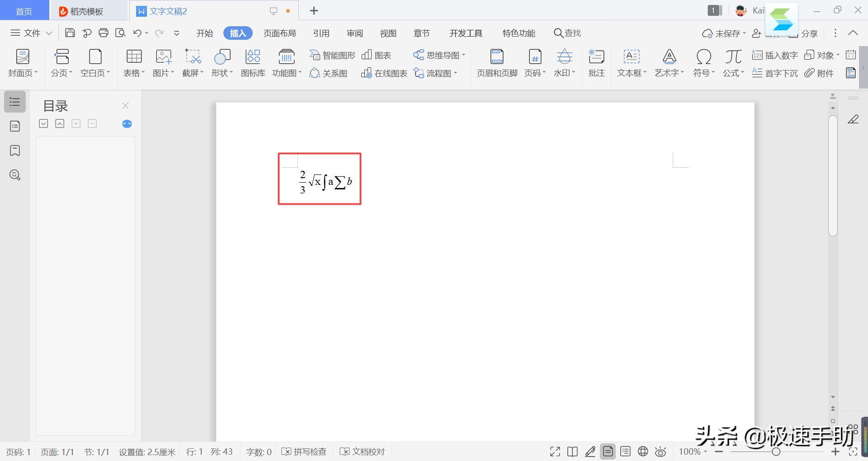
Task: Toggle the 目录 outline pane sidebar button
Action: (x=15, y=102)
